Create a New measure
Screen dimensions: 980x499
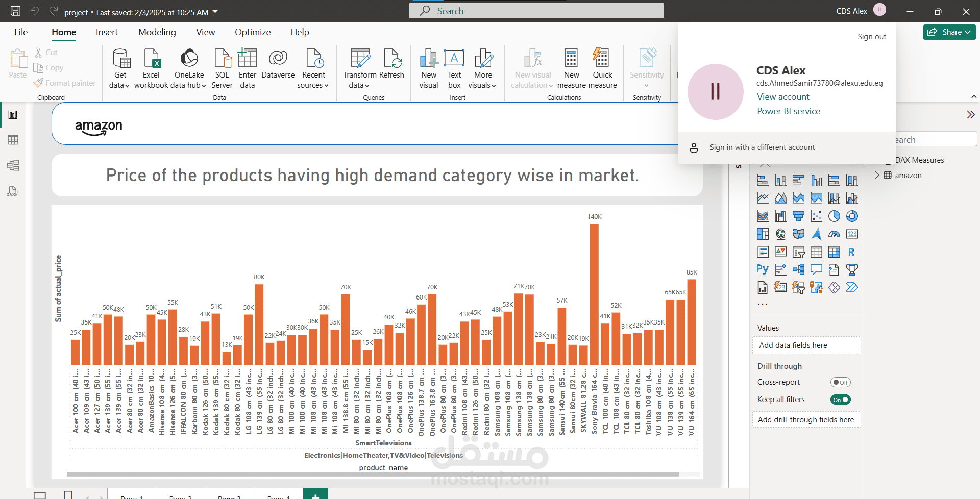pyautogui.click(x=571, y=68)
